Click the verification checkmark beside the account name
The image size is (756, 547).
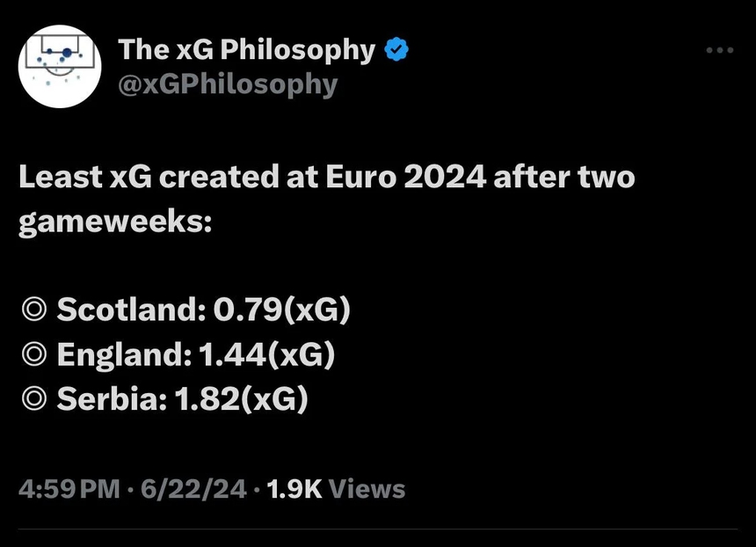tap(395, 49)
